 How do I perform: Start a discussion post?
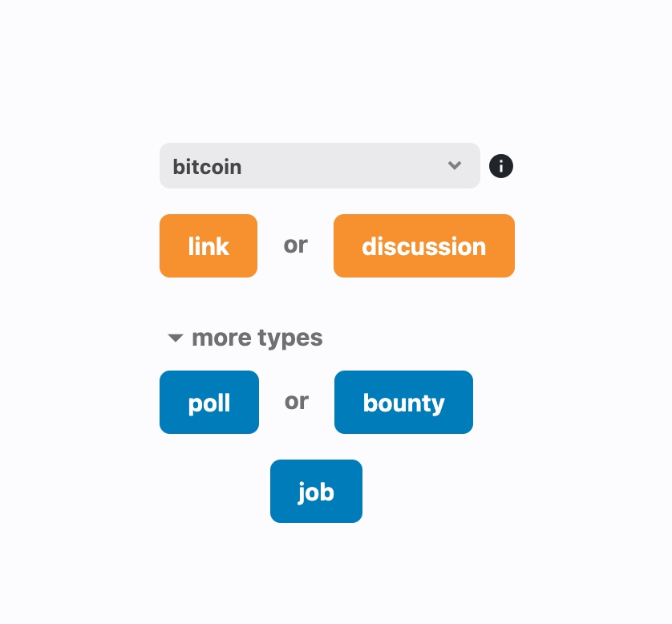(423, 246)
